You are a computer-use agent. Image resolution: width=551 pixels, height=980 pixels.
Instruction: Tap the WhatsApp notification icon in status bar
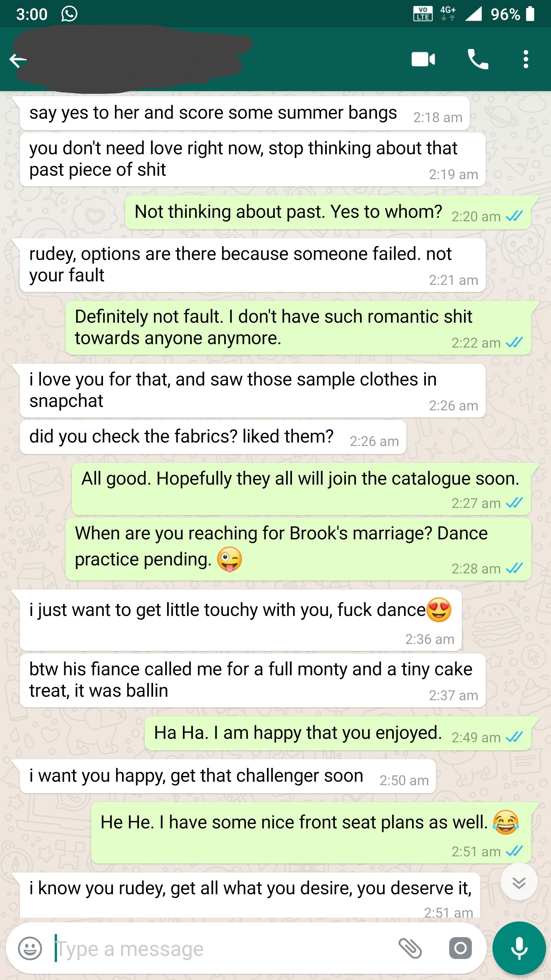coord(69,14)
